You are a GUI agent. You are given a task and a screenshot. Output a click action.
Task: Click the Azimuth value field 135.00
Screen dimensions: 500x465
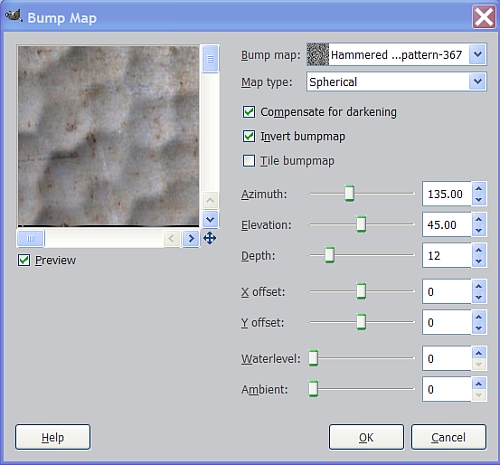(x=447, y=194)
